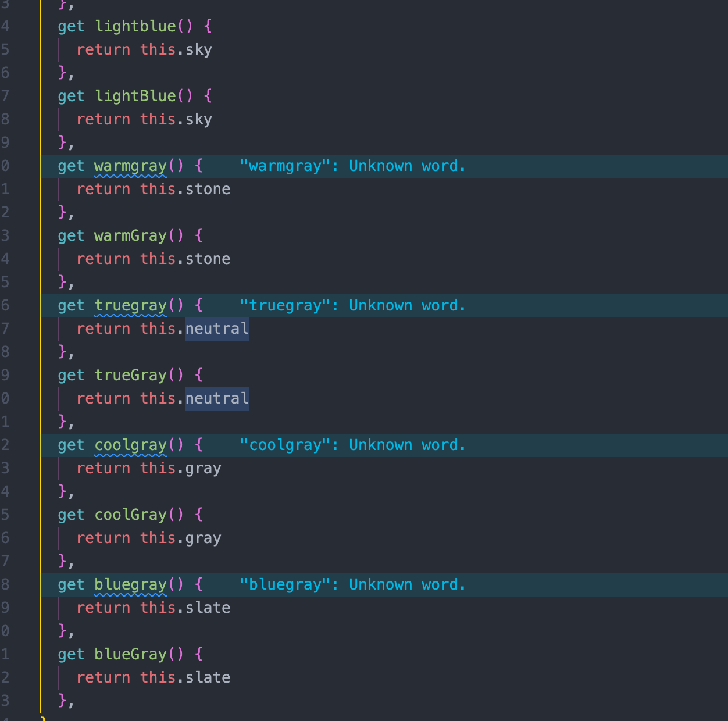Viewport: 728px width, 721px height.
Task: Click the misspelled word truegray
Action: coord(131,305)
